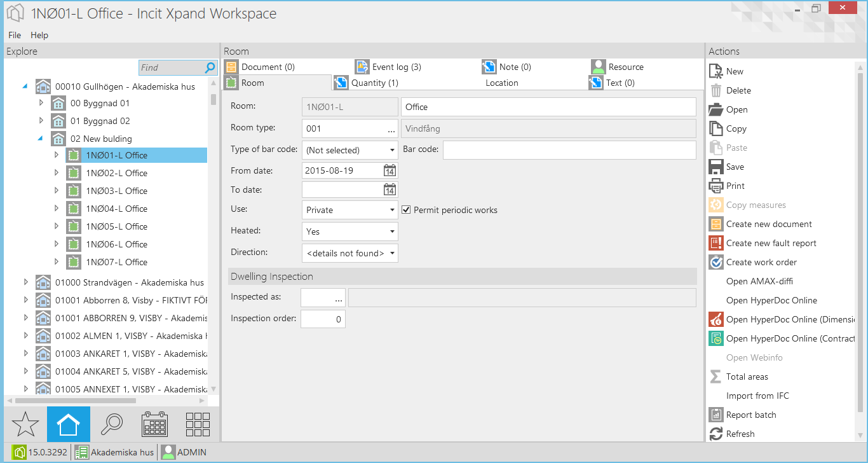Click the Inspected as ellipsis button
868x463 pixels.
click(339, 297)
